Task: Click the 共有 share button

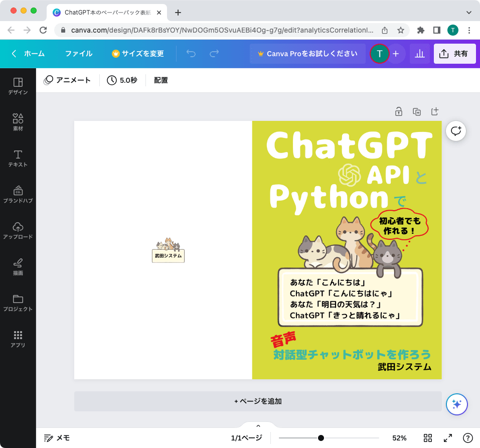Action: pos(454,54)
